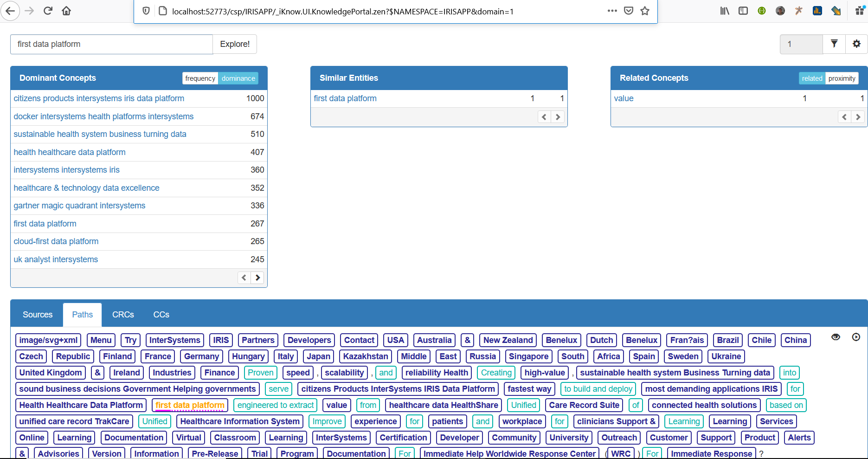Screen dimensions: 868x459
Task: Click the Kazakhstan path tag
Action: click(x=366, y=356)
